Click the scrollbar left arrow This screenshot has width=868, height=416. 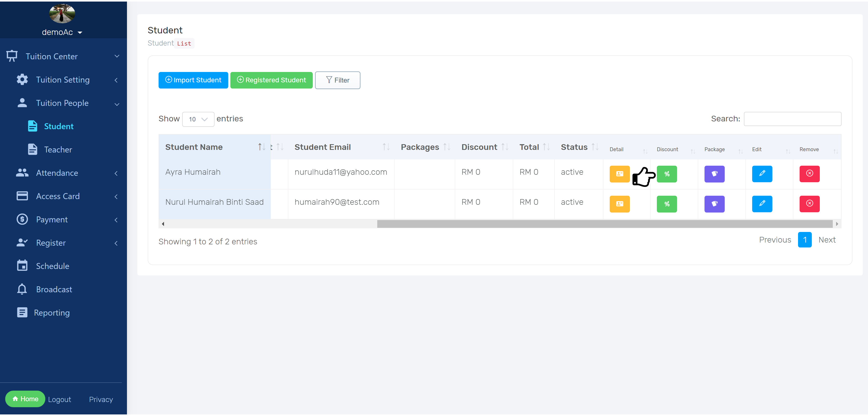(x=163, y=224)
